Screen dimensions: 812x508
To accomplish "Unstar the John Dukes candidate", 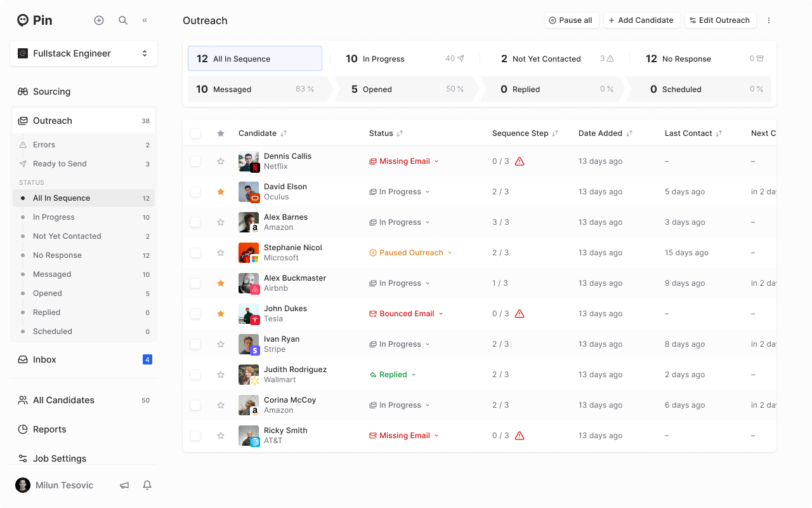I will click(x=221, y=314).
